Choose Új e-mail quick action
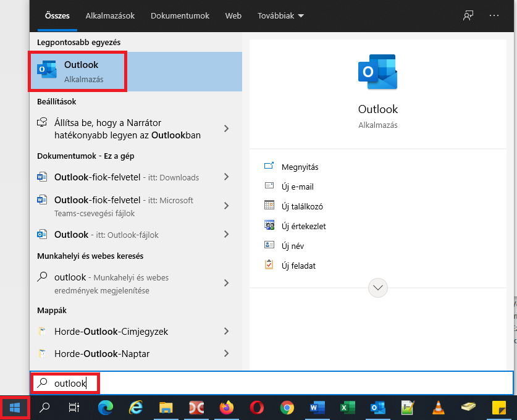This screenshot has height=420, width=517. pyautogui.click(x=297, y=187)
